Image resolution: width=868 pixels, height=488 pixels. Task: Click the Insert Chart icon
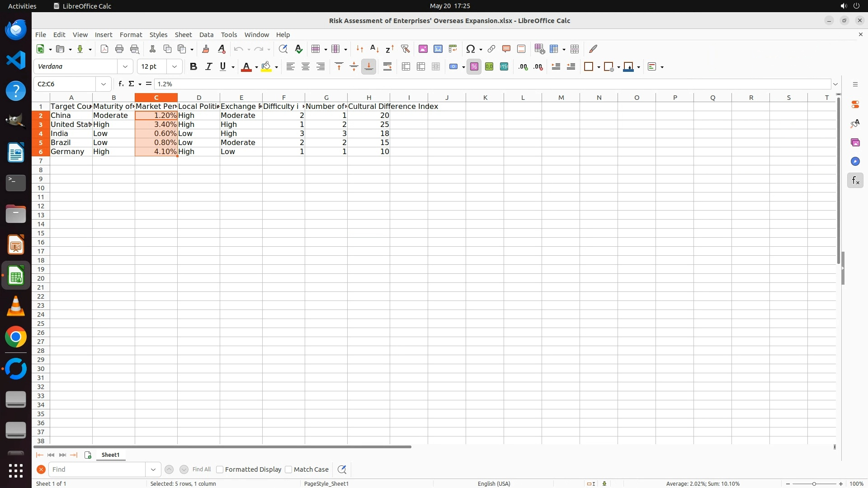pos(438,49)
